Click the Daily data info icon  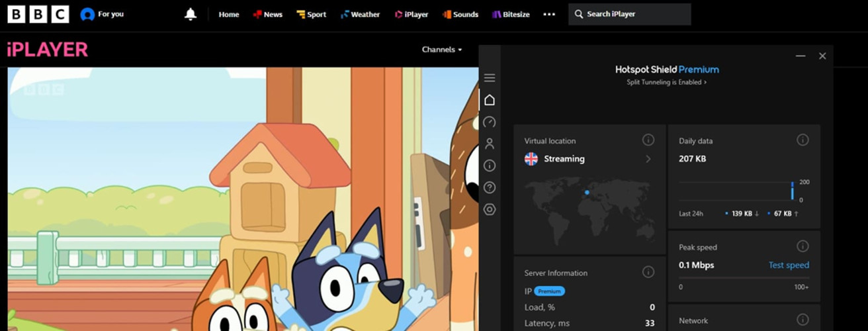click(803, 140)
